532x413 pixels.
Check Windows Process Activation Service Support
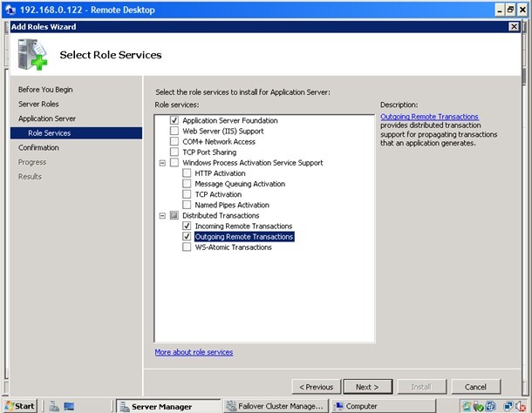(x=174, y=162)
